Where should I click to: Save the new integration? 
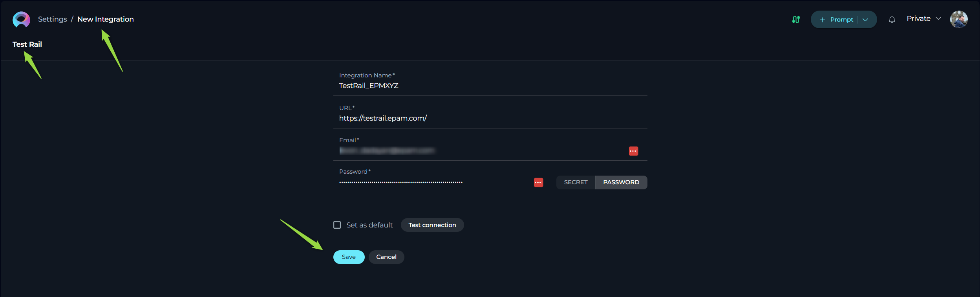point(349,257)
